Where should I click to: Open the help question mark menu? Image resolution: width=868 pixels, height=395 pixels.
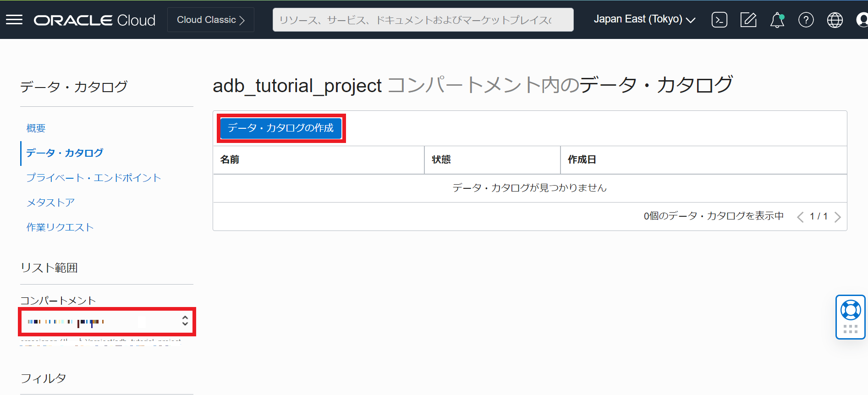(x=806, y=20)
